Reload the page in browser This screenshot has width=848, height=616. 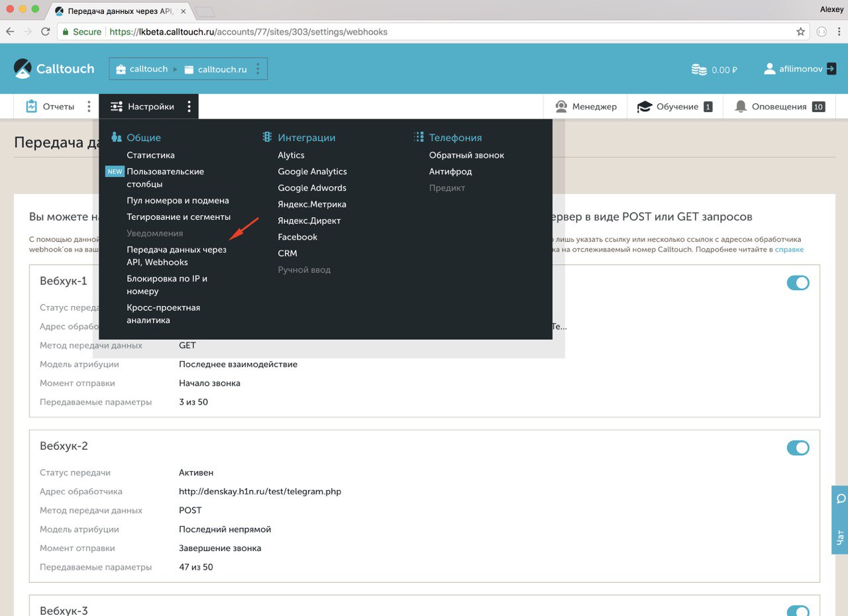[x=46, y=31]
